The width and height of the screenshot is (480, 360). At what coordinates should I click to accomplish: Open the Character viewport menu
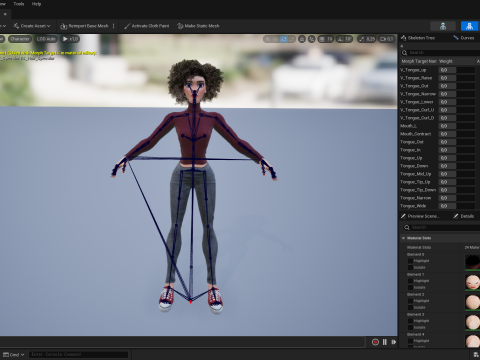pos(20,39)
